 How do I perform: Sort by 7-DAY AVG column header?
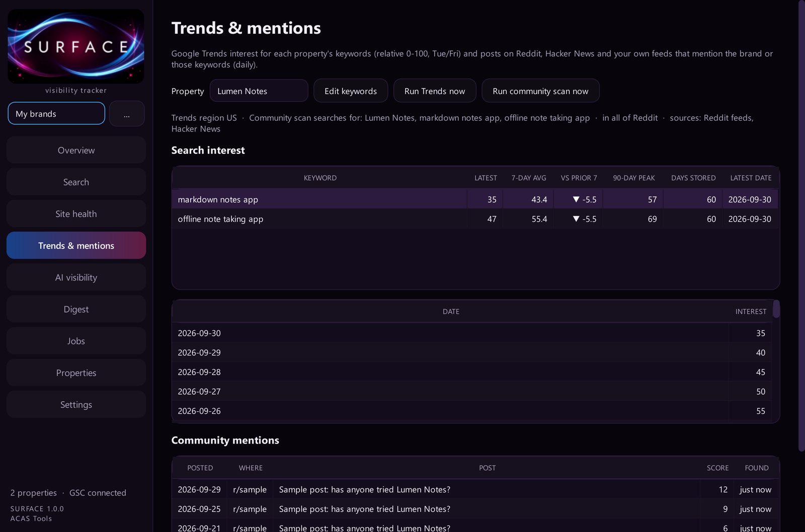pyautogui.click(x=529, y=178)
